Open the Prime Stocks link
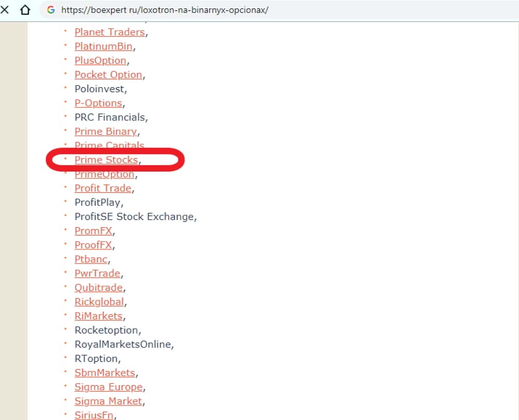The width and height of the screenshot is (519, 420). pos(106,160)
